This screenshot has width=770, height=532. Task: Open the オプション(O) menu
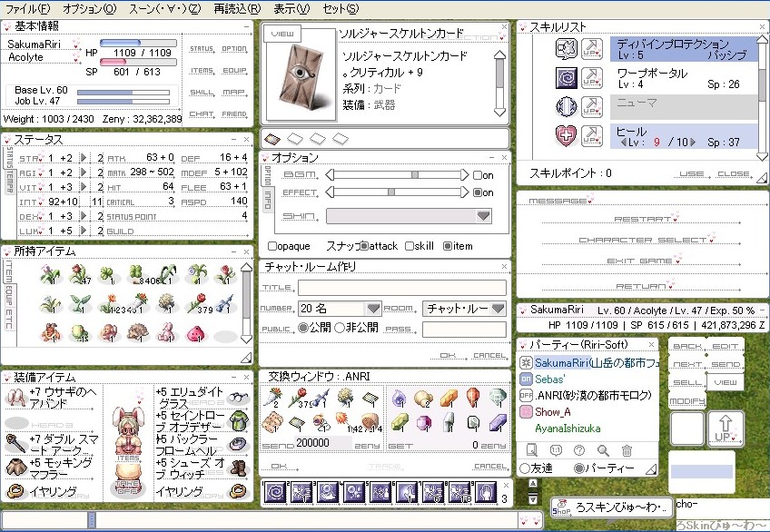tap(90, 8)
